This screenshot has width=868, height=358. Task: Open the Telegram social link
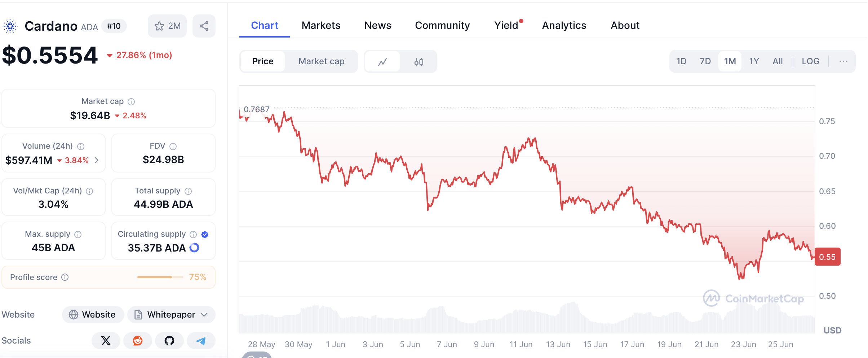point(201,341)
